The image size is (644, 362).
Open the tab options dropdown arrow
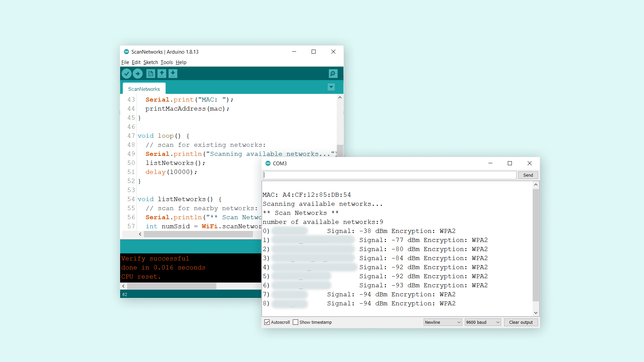[x=331, y=87]
